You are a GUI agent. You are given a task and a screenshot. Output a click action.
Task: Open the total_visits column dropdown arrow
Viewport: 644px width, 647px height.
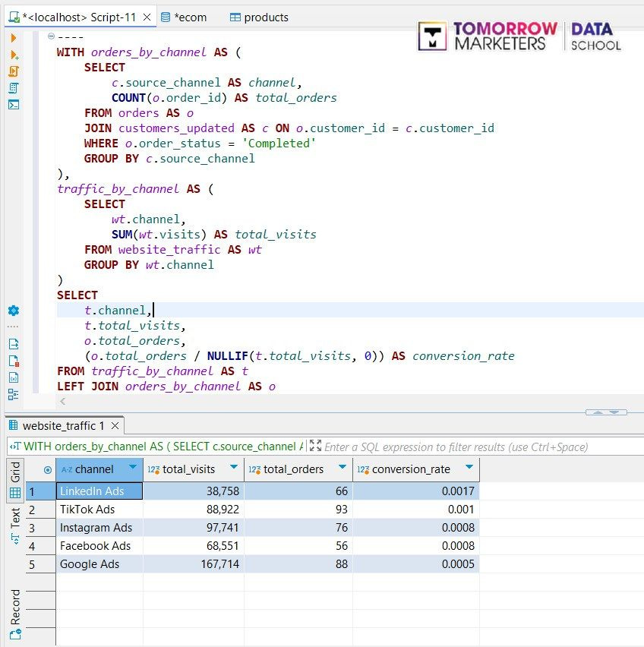[x=234, y=467]
